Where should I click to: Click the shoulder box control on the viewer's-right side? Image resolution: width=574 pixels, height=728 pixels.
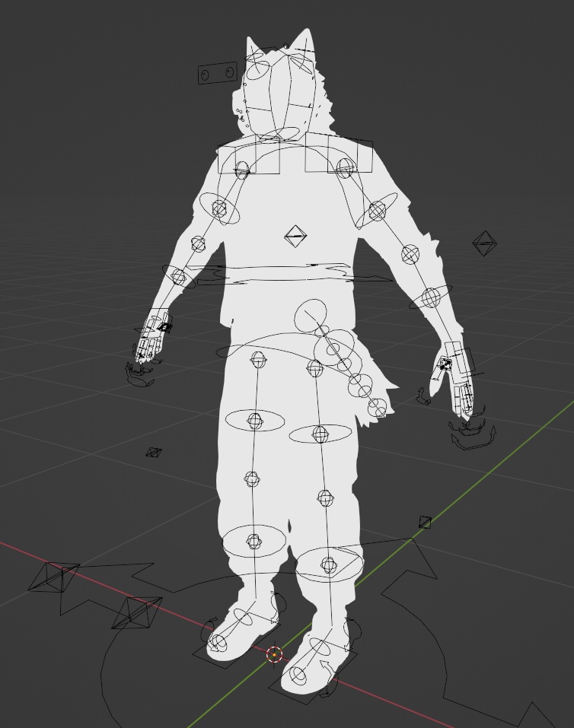pyautogui.click(x=339, y=155)
